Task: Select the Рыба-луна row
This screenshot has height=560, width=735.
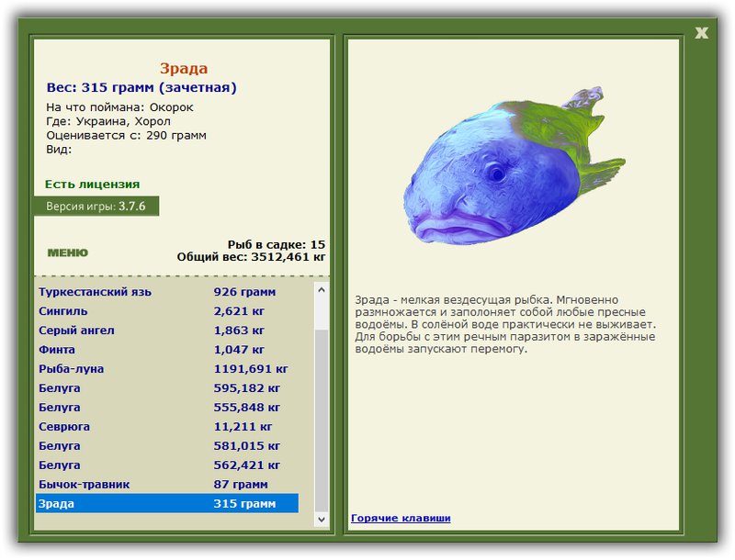Action: tap(167, 368)
